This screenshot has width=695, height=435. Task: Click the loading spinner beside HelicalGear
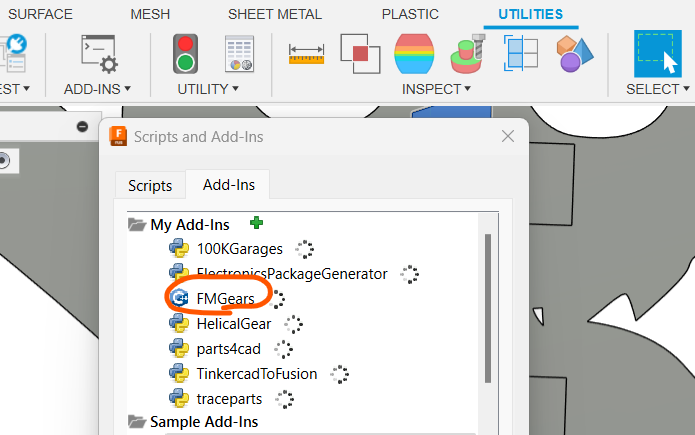click(x=293, y=325)
